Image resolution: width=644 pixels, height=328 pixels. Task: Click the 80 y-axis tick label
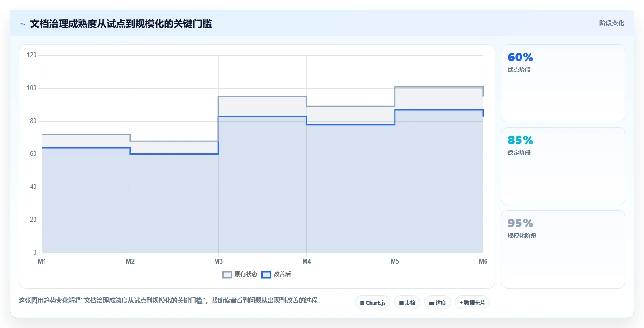click(33, 121)
